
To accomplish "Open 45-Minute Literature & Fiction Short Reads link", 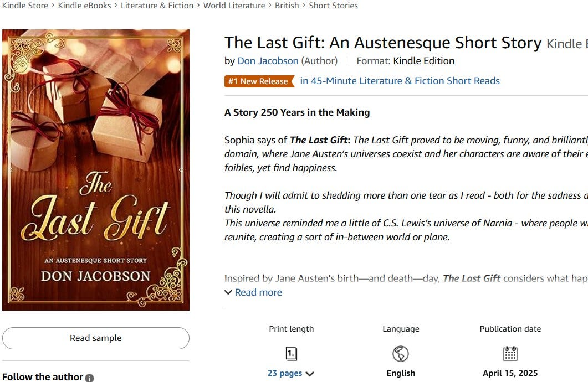I will point(400,81).
